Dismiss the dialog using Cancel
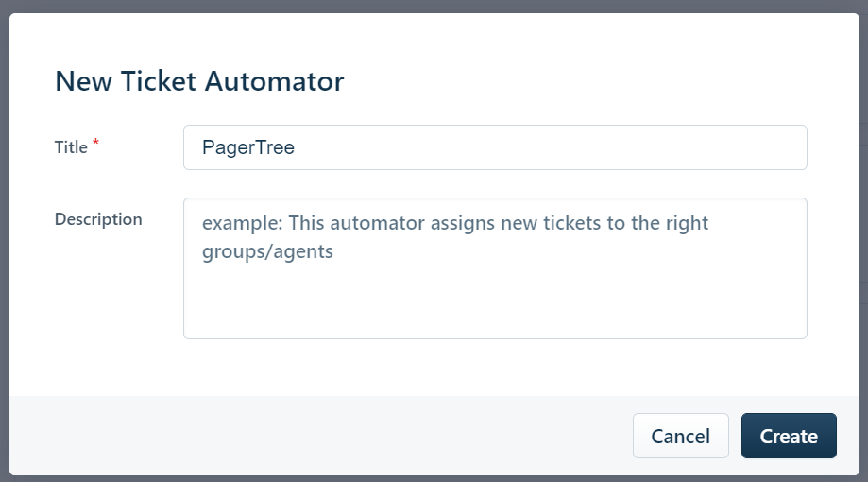This screenshot has height=482, width=868. coord(680,436)
